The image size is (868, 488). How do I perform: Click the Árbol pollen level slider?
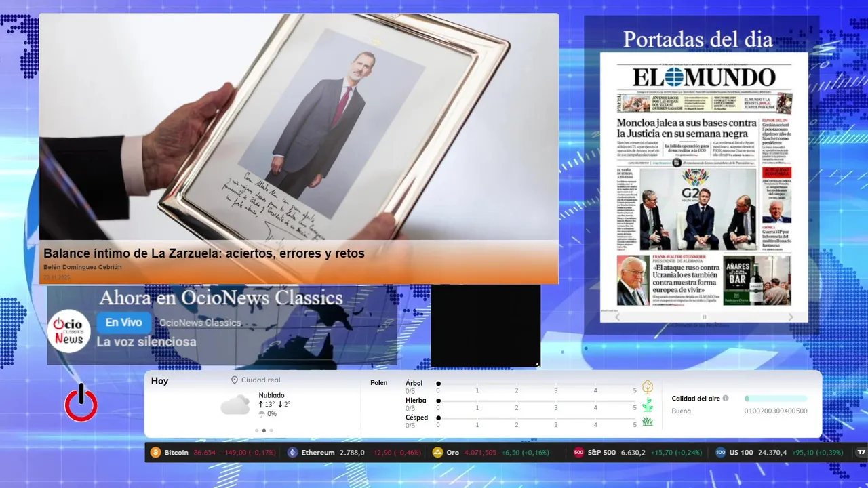pos(536,384)
